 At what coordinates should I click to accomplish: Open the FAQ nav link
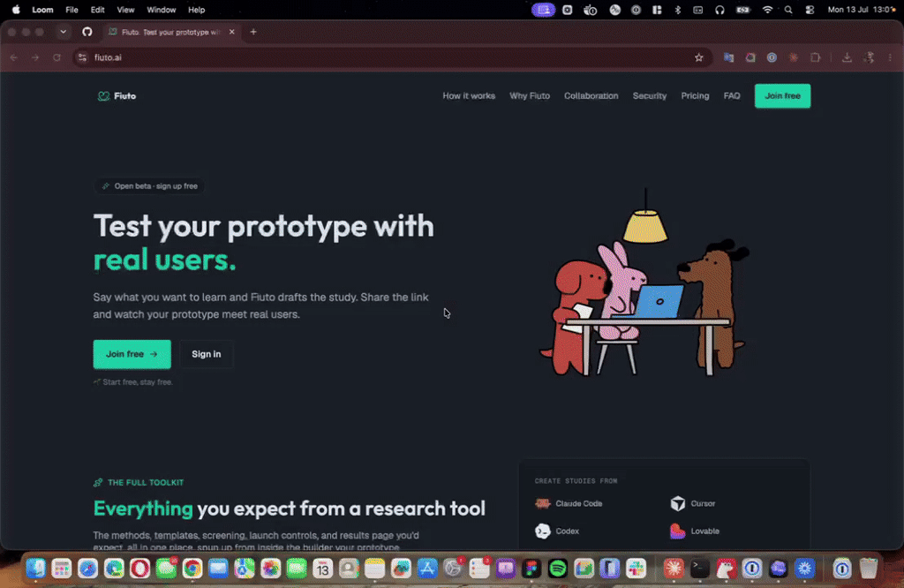[x=732, y=96]
